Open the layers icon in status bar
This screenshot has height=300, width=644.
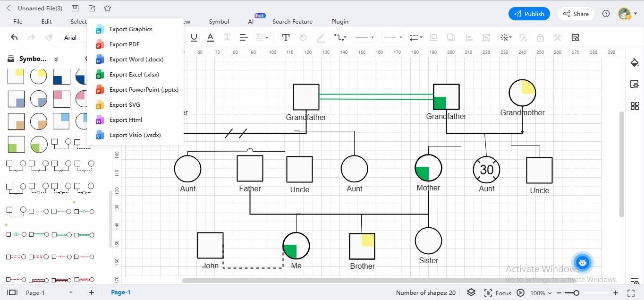point(471,292)
